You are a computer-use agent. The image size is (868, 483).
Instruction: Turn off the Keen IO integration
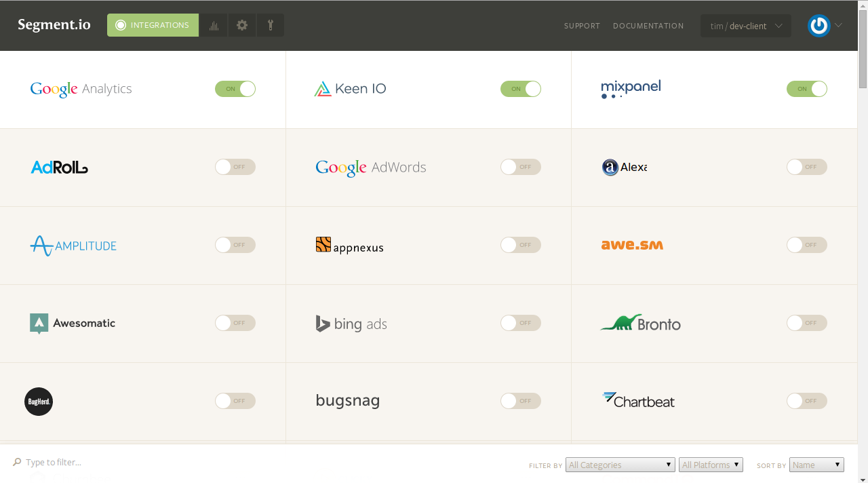click(x=521, y=89)
